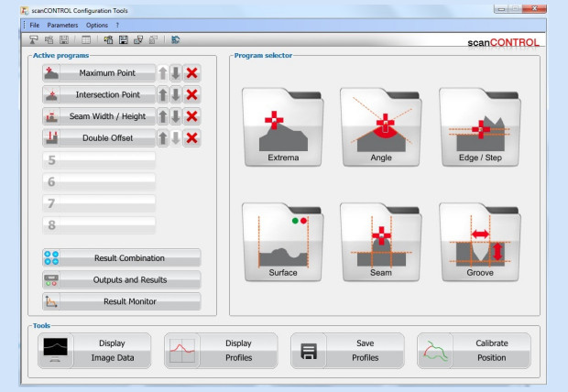Minimize the scanCONTROL Configuration Tools window
568x392 pixels.
coord(501,9)
